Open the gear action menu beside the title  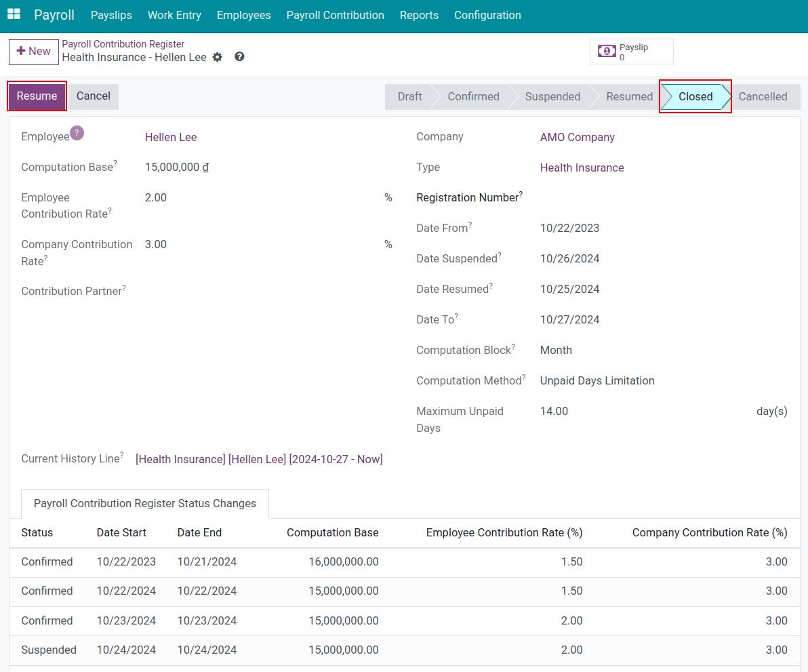(x=218, y=58)
